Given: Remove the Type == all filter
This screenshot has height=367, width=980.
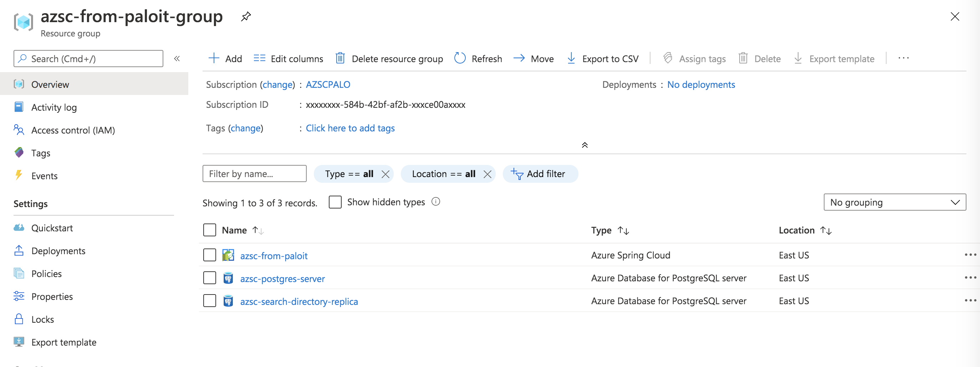Looking at the screenshot, I should pyautogui.click(x=386, y=174).
